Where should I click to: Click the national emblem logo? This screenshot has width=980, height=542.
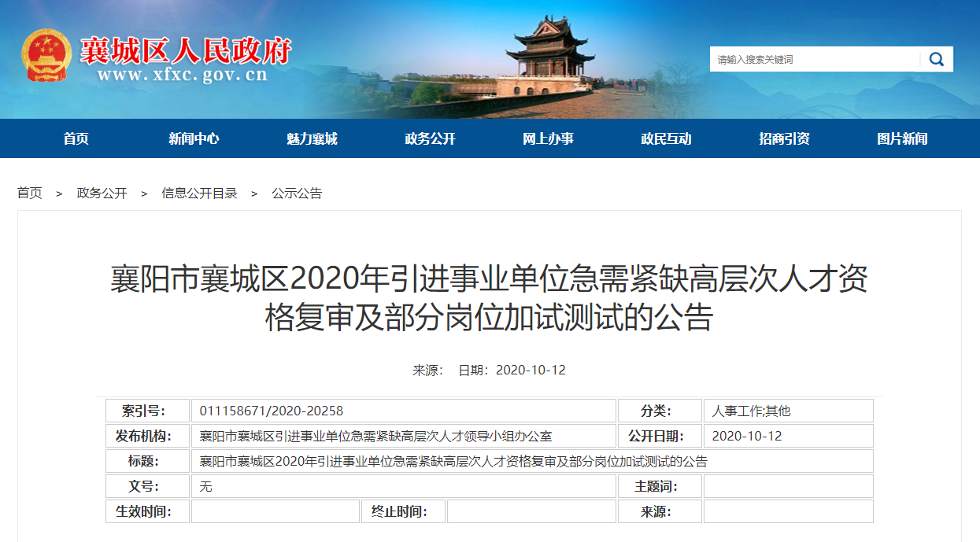46,56
